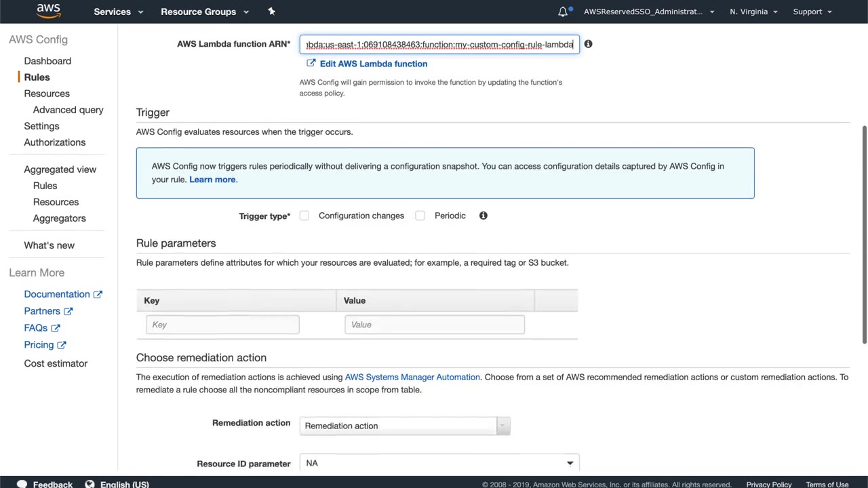
Task: Click external link icon beside Edit Lambda function
Action: coord(311,63)
